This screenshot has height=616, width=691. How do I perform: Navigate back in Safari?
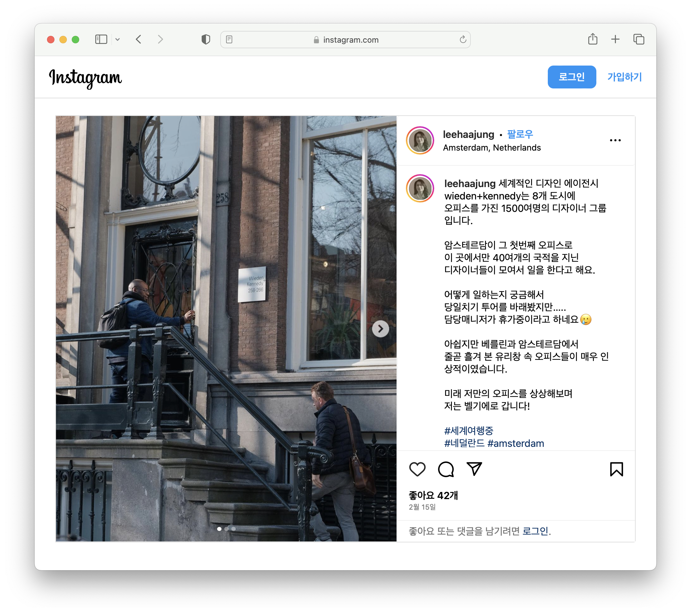point(139,40)
